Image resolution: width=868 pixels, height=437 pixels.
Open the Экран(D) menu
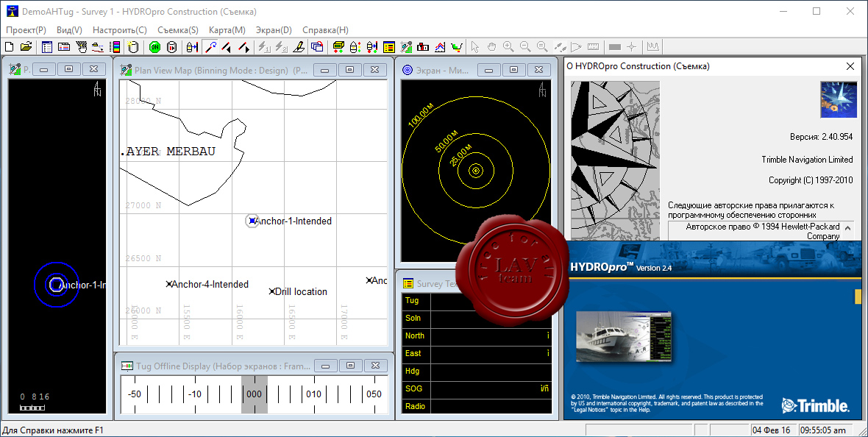click(274, 30)
